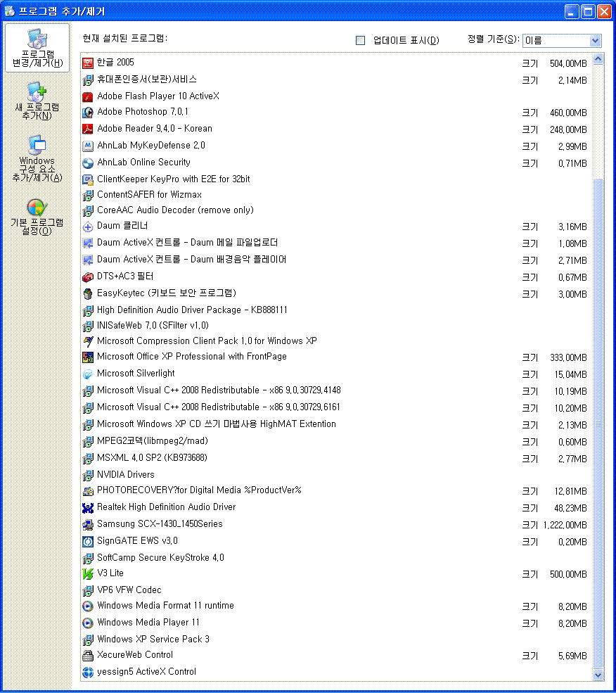This screenshot has height=693, width=616.
Task: Click Adobe Flash Player 10 ActiveX icon
Action: [88, 96]
